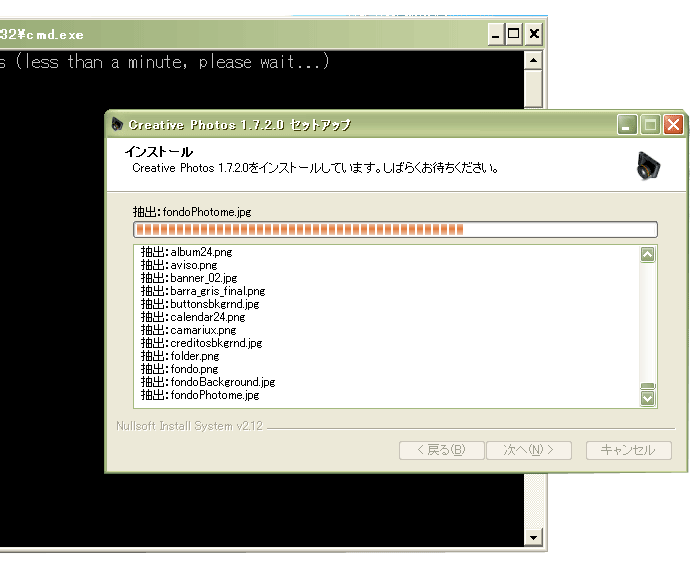Click the status text above progress bar
Image resolution: width=696 pixels, height=563 pixels.
coord(192,212)
